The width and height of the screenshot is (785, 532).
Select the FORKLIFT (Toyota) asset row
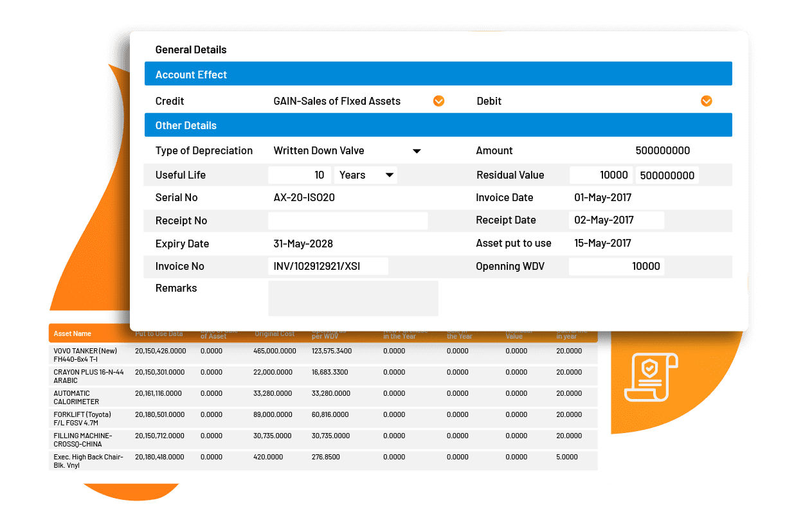click(x=323, y=418)
